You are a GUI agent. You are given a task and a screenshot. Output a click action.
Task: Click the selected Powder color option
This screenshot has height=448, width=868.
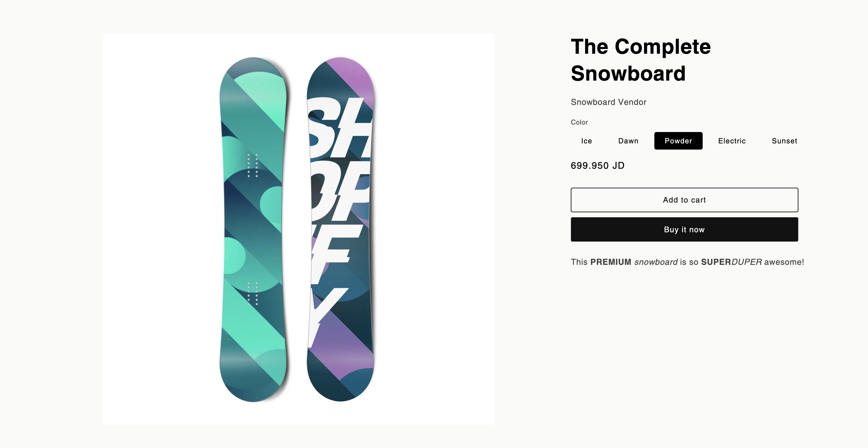[678, 141]
